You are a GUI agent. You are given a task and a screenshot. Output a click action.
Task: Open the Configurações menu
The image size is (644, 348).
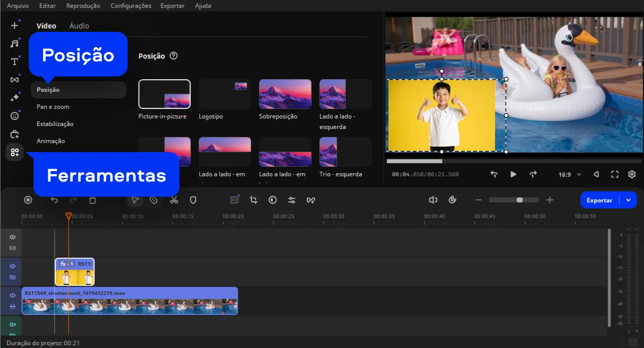tap(131, 6)
